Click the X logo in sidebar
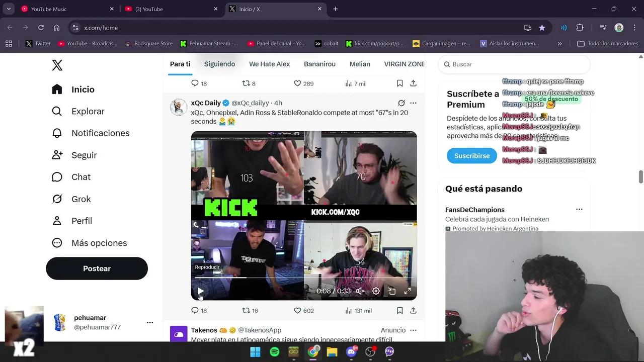This screenshot has height=362, width=644. (x=57, y=65)
